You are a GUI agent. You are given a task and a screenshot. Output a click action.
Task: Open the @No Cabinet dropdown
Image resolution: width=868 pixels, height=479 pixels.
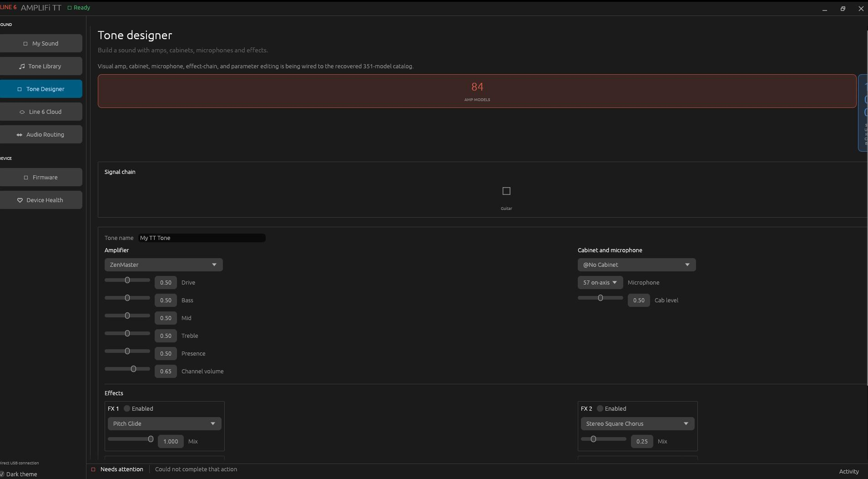(x=637, y=265)
